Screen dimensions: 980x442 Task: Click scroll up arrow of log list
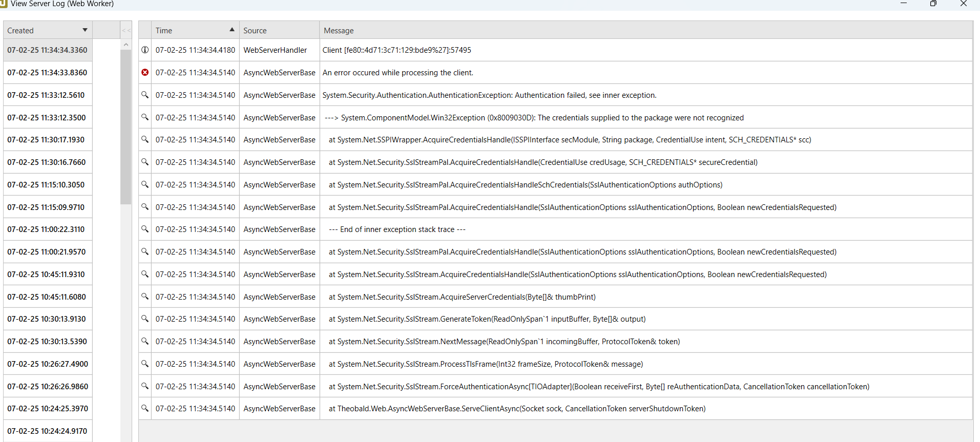(126, 45)
